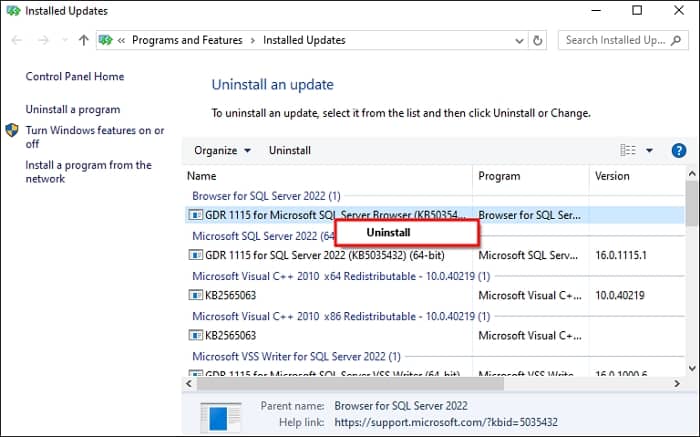Select KB2565063 with version 10.0.40219
This screenshot has width=700, height=437.
[434, 295]
